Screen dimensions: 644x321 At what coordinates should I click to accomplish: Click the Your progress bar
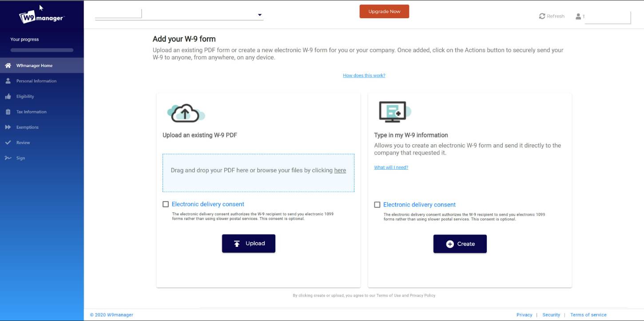tap(42, 50)
